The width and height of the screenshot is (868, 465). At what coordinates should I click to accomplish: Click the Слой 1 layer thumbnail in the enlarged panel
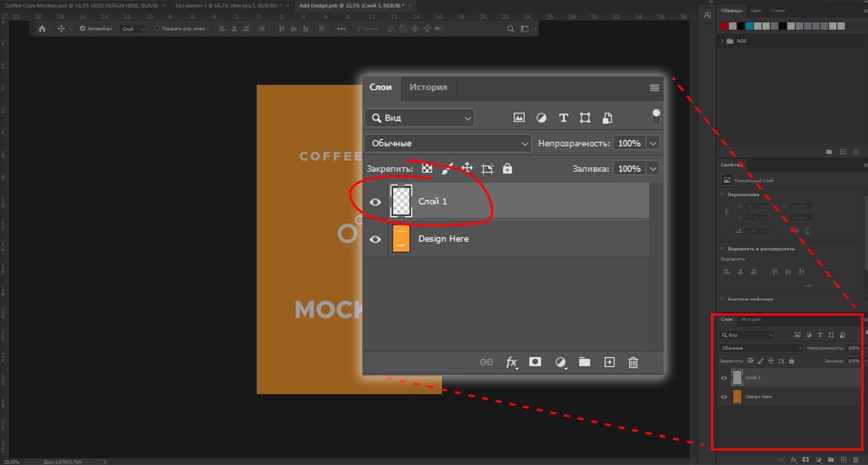[401, 201]
